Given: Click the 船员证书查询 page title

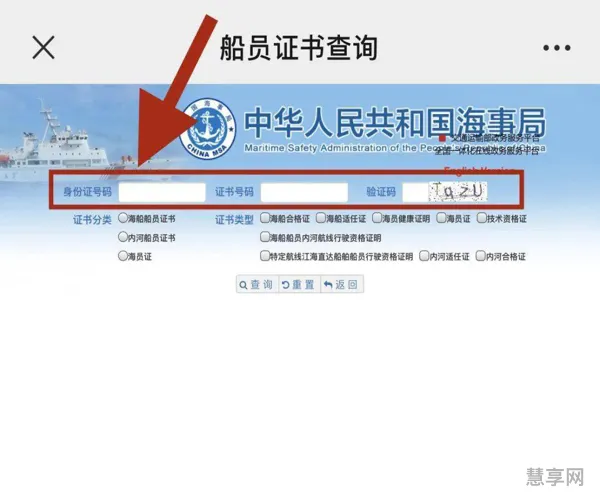Looking at the screenshot, I should click(299, 47).
